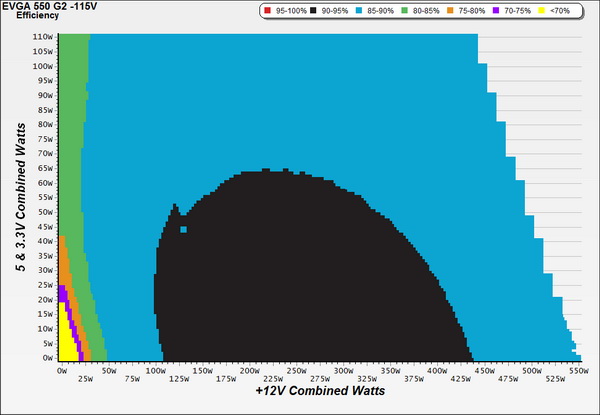The image size is (600, 415).
Task: Click the 10w y-axis label
Action: point(45,329)
